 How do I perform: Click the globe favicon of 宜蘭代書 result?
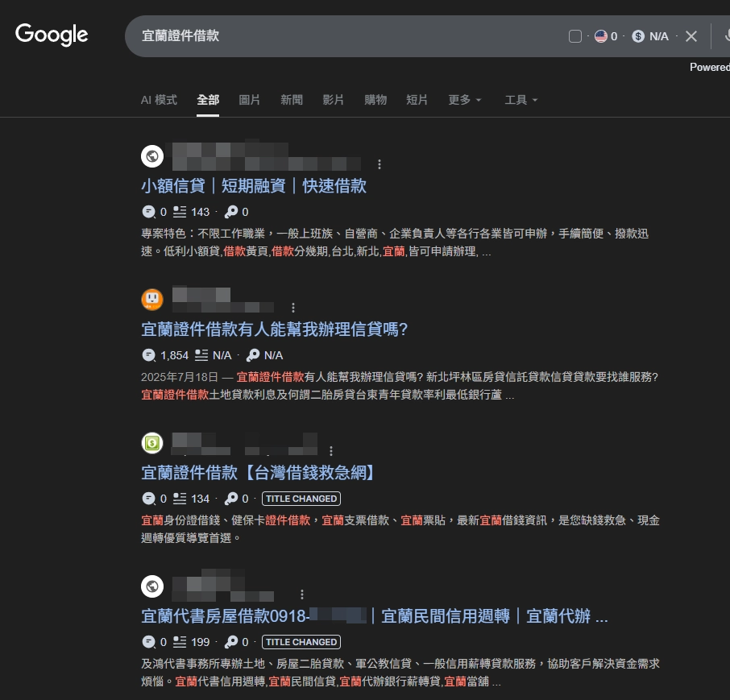coord(152,586)
